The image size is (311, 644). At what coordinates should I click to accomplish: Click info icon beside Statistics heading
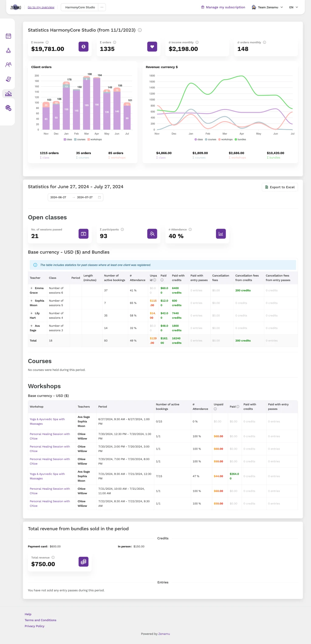pyautogui.click(x=140, y=30)
